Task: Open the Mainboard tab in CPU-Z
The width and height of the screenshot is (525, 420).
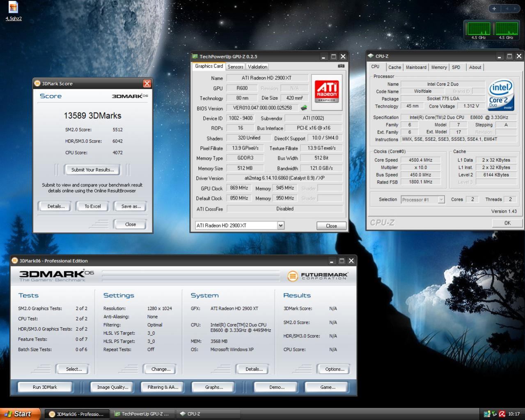Action: tap(416, 67)
